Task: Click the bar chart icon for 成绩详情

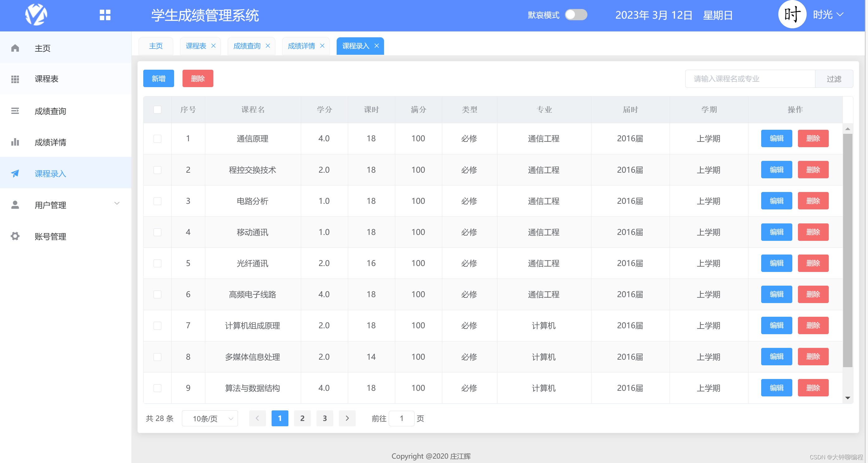Action: point(15,142)
